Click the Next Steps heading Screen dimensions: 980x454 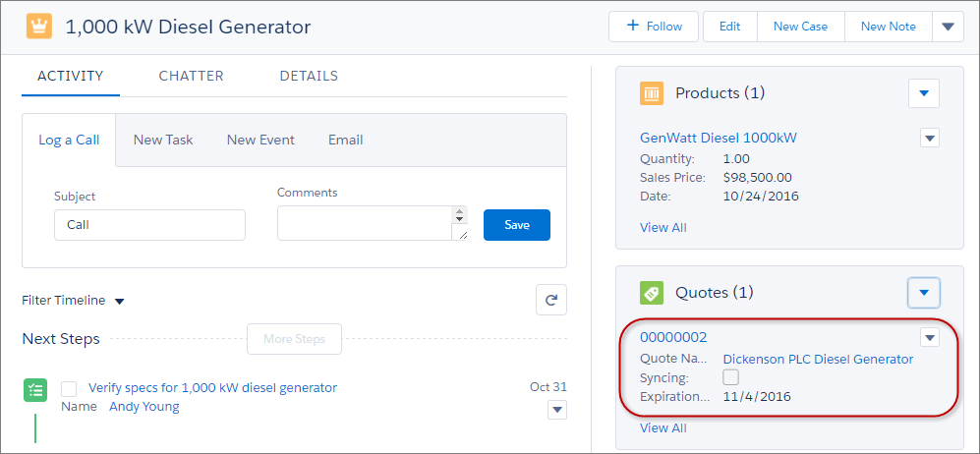click(x=61, y=339)
